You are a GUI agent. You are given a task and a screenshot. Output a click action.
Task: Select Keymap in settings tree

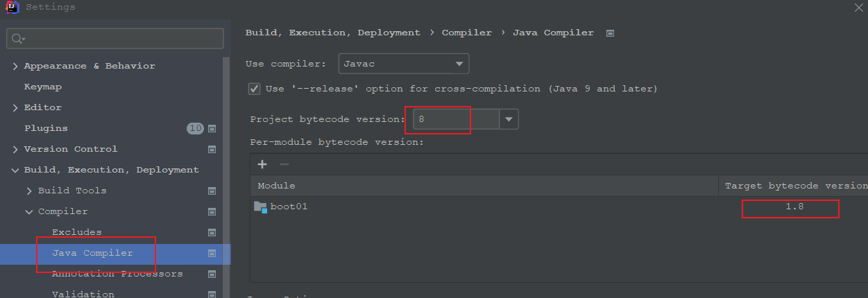(43, 87)
